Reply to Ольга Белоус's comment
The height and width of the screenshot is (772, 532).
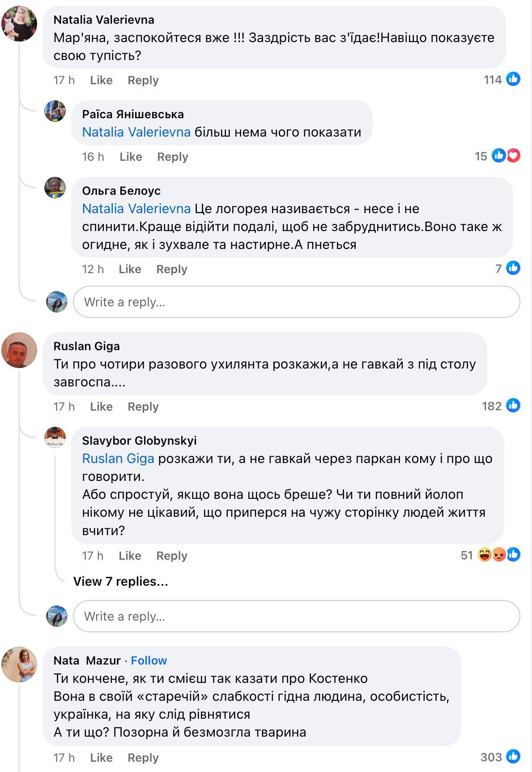click(171, 269)
